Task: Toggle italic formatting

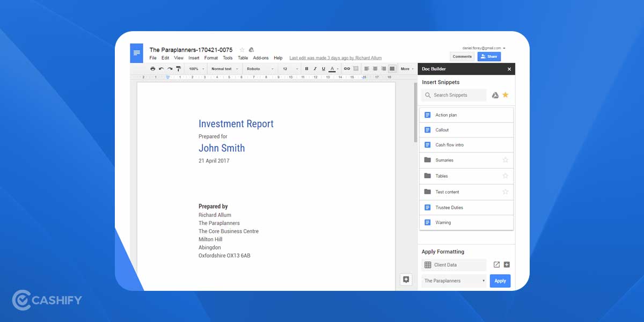Action: coord(315,69)
